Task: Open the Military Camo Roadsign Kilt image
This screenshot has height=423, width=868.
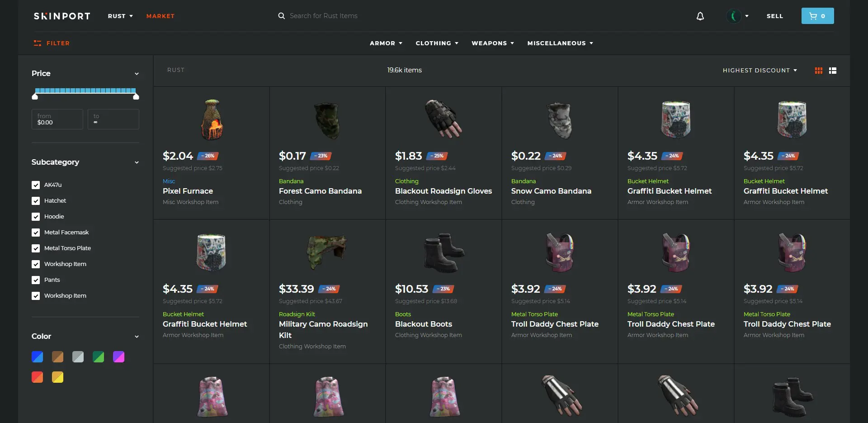Action: (x=327, y=252)
